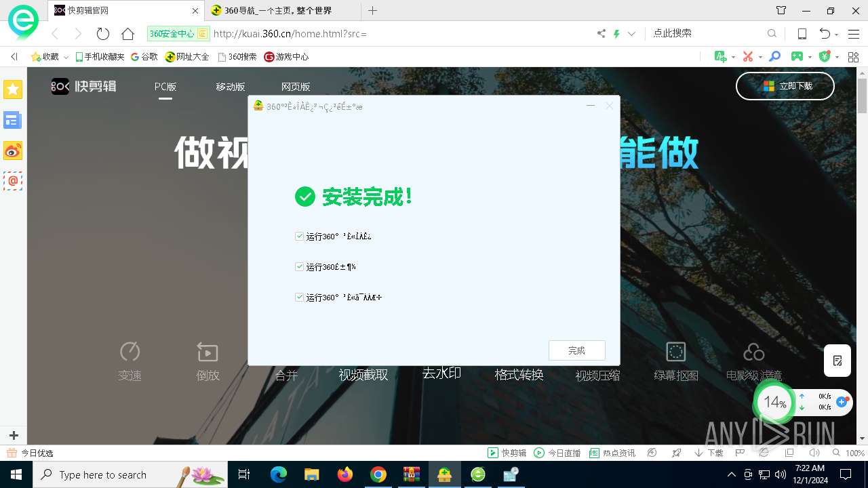Open Google Chrome from the taskbar
Screen dimensions: 868x488
(378, 474)
